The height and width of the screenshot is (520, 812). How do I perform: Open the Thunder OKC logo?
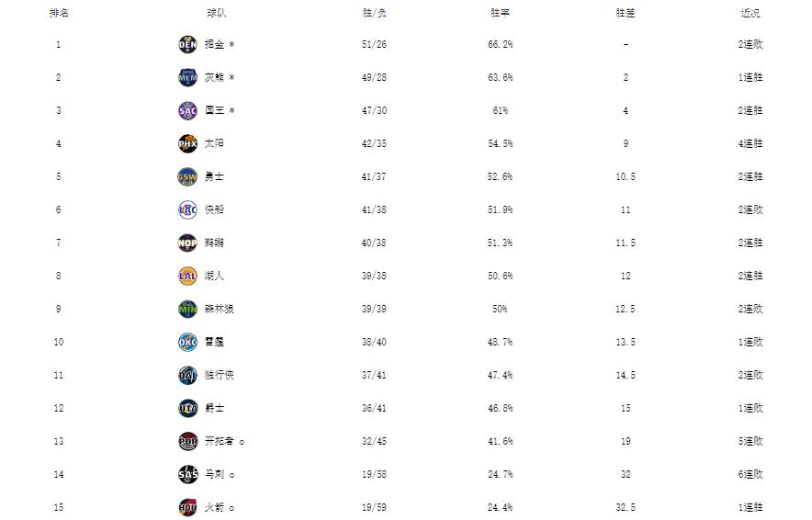coord(187,343)
